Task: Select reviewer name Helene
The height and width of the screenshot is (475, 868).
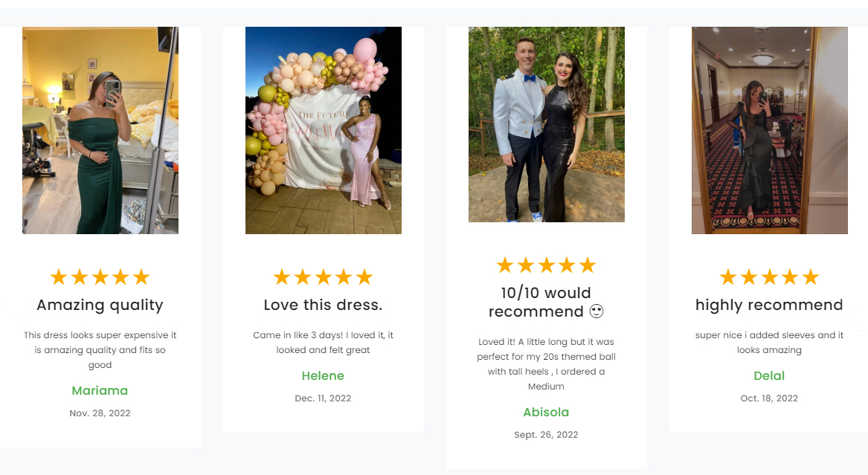Action: tap(324, 375)
